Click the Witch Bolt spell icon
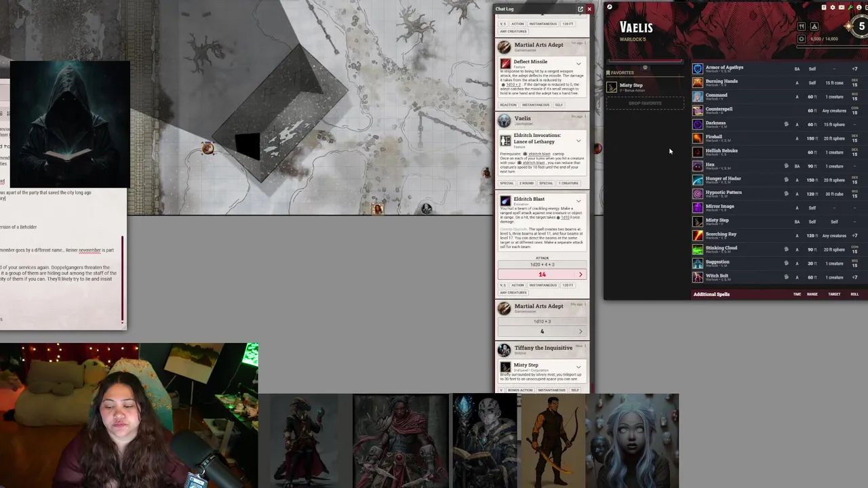 tap(698, 277)
